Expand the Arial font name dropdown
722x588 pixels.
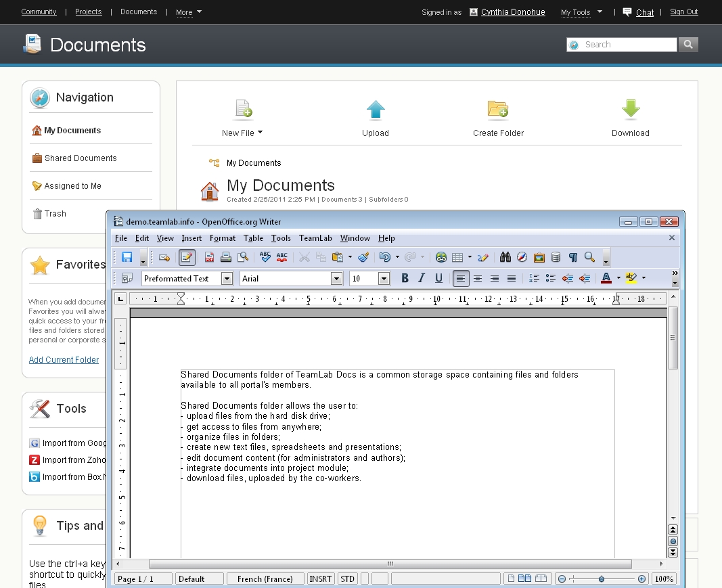(336, 279)
